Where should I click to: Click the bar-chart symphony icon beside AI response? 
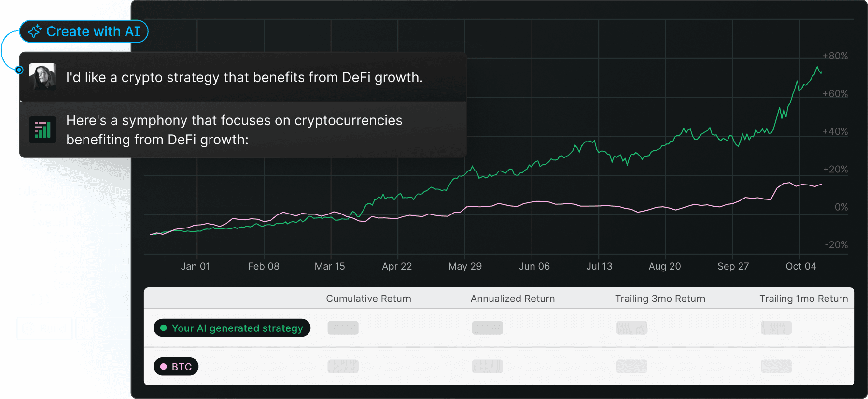click(x=43, y=129)
